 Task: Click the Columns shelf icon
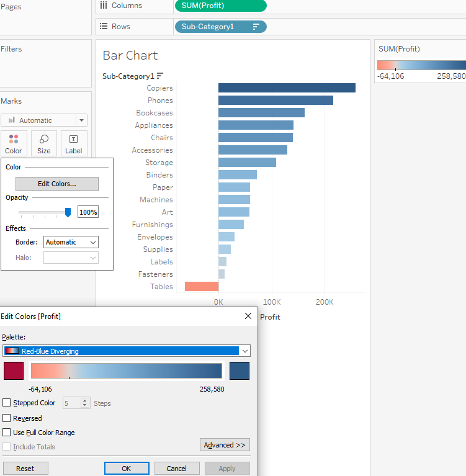point(104,5)
